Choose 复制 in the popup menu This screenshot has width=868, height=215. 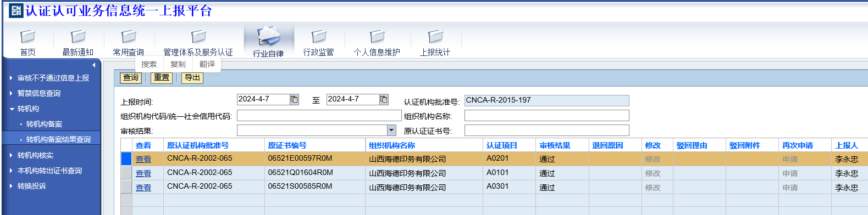178,64
